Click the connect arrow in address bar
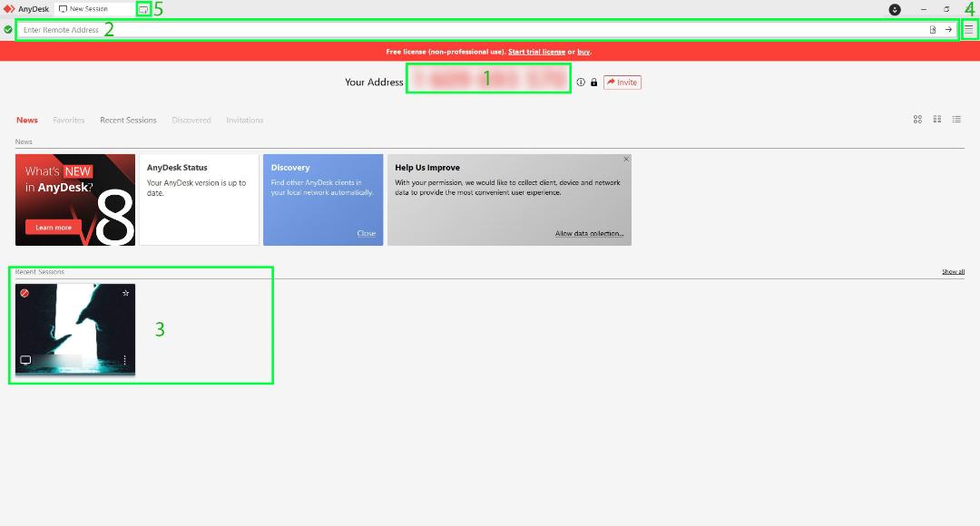Image resolution: width=980 pixels, height=526 pixels. click(949, 30)
